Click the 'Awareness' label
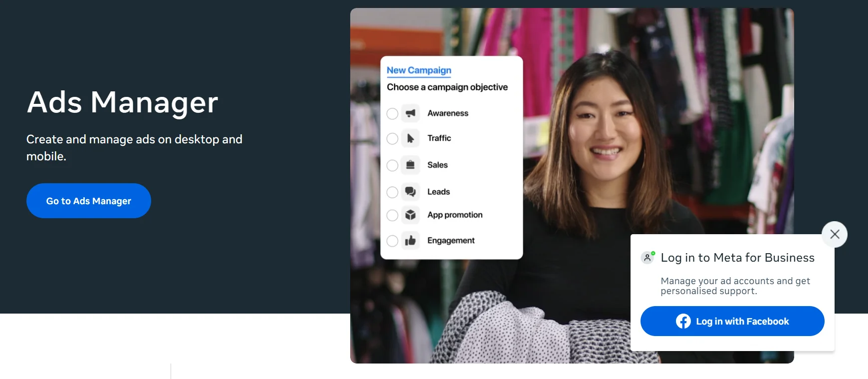 (x=448, y=113)
